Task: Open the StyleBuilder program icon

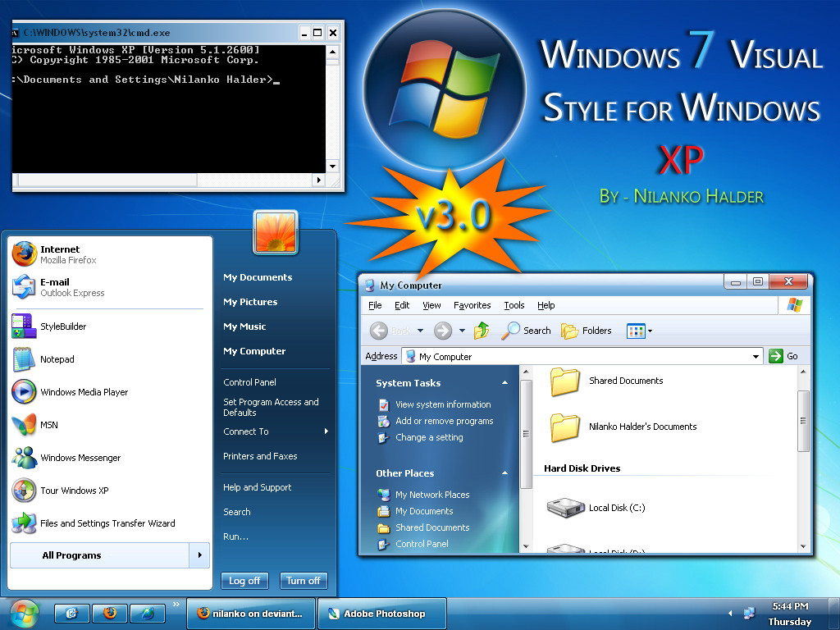Action: (25, 326)
